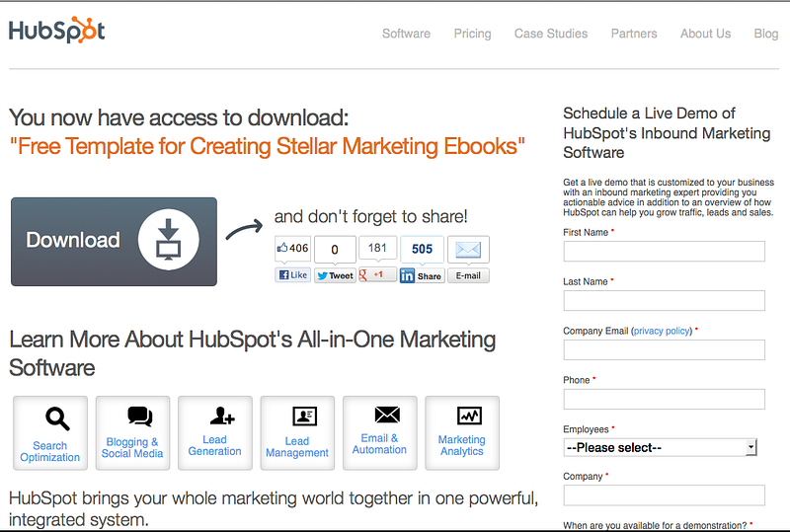Open the privacy policy link
Screen dimensions: 790x532
(662, 331)
